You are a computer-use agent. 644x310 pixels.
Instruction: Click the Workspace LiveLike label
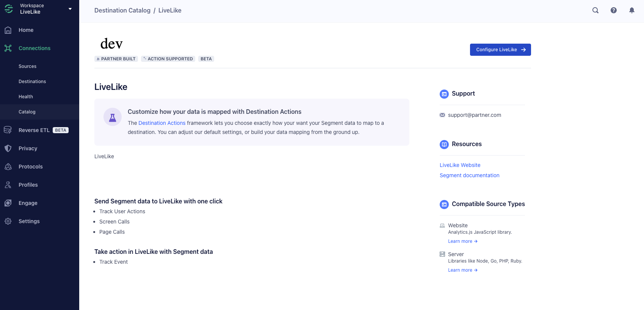[32, 9]
